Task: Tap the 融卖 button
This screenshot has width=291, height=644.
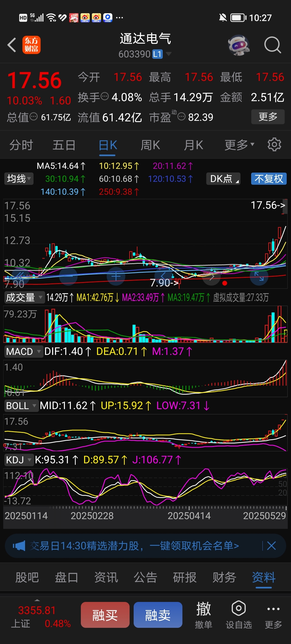Action: (158, 615)
